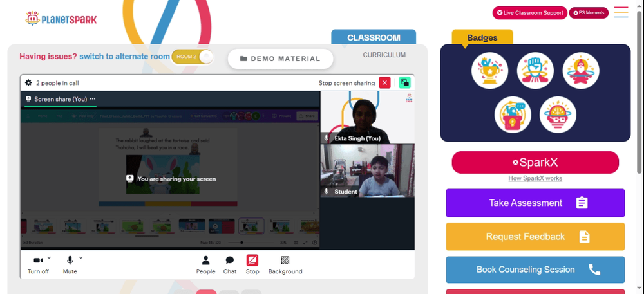
Task: Expand microphone options chevron
Action: (x=80, y=257)
